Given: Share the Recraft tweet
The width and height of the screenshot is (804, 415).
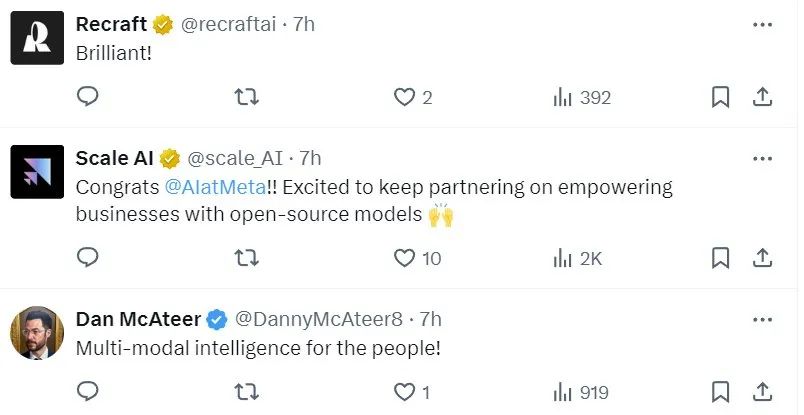Looking at the screenshot, I should (x=761, y=97).
